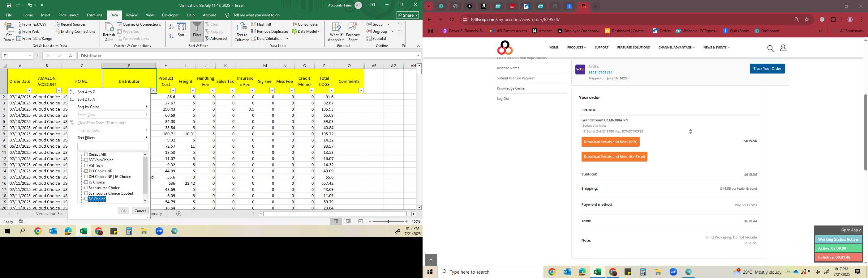Image resolution: width=868 pixels, height=278 pixels.
Task: Click the From Web import option
Action: click(x=28, y=31)
